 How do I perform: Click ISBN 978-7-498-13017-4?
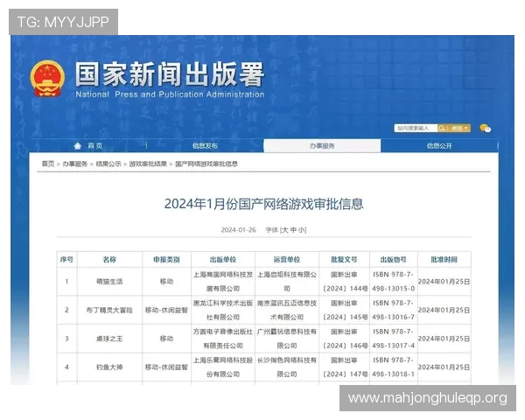(x=394, y=339)
